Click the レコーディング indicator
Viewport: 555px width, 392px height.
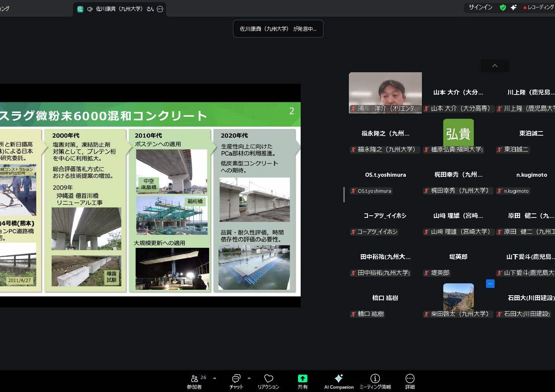click(538, 7)
